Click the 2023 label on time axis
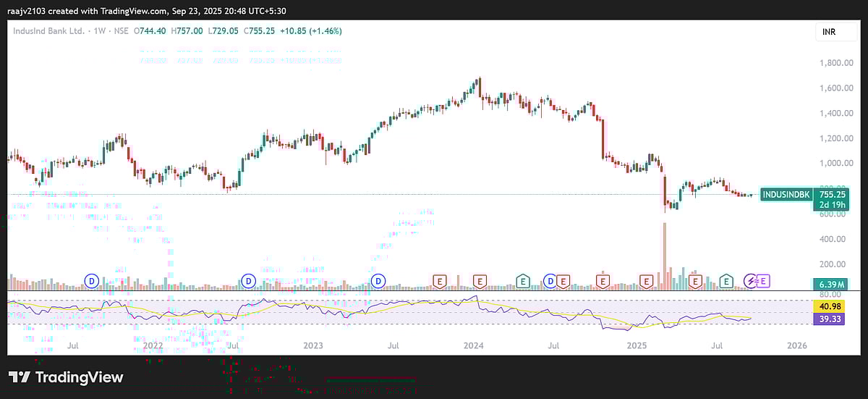The height and width of the screenshot is (399, 868). (x=313, y=345)
